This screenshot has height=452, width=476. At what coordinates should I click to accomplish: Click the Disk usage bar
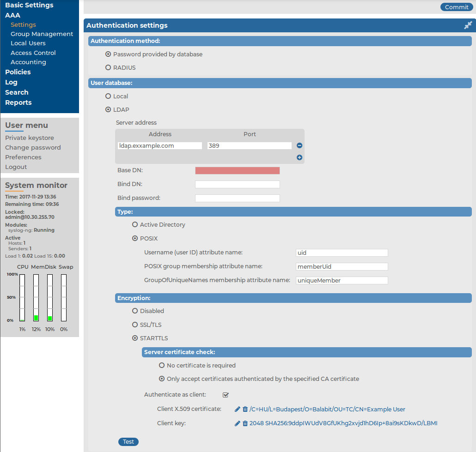50,298
